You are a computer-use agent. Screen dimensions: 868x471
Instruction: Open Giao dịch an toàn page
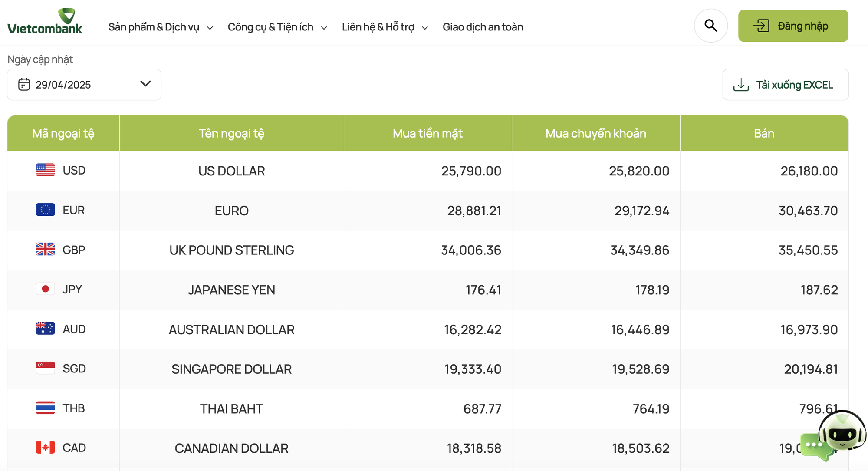click(x=483, y=27)
